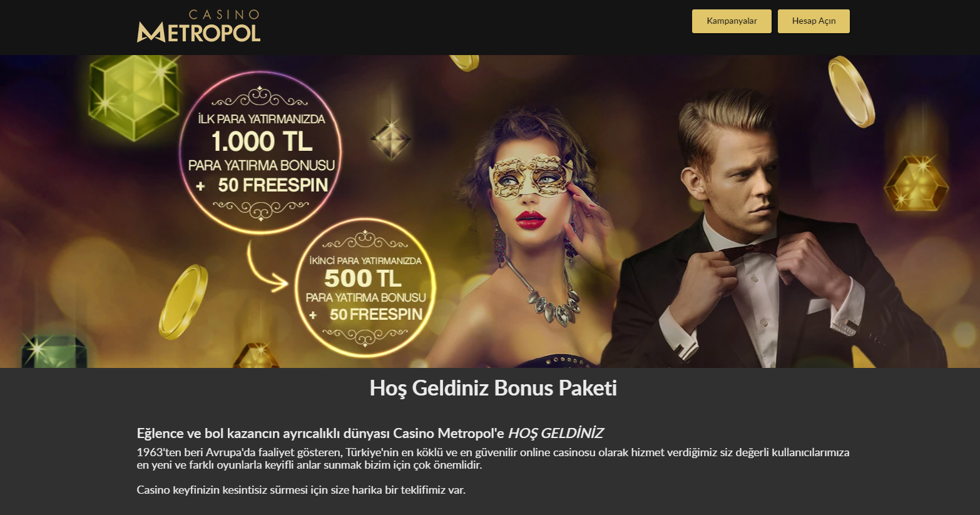Open the Kampanyalar page

[732, 21]
